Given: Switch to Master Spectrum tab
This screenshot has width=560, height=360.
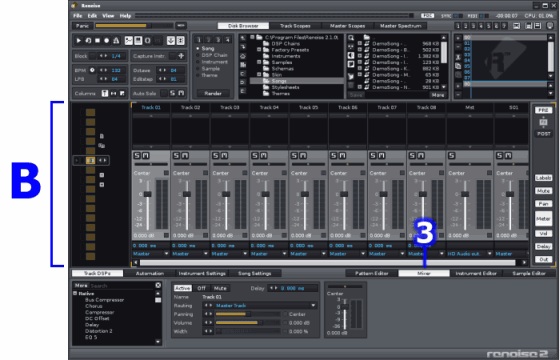Looking at the screenshot, I should [400, 26].
